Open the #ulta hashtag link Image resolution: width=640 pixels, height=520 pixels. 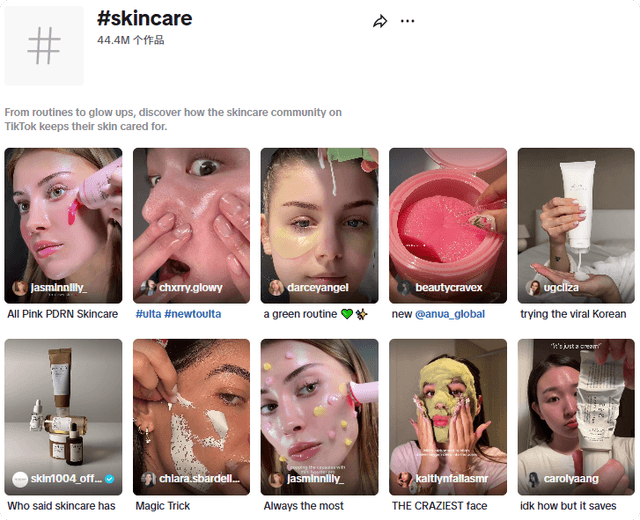[x=149, y=314]
